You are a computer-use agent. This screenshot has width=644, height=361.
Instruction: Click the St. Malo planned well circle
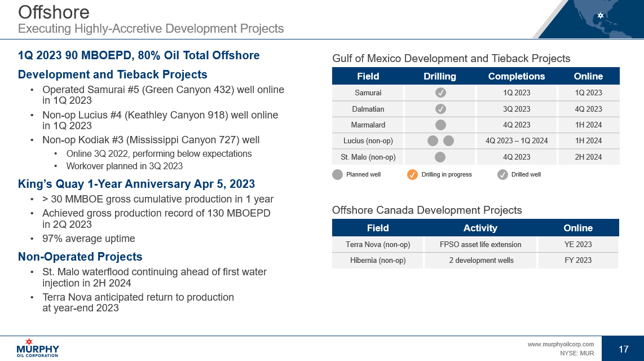pyautogui.click(x=440, y=157)
